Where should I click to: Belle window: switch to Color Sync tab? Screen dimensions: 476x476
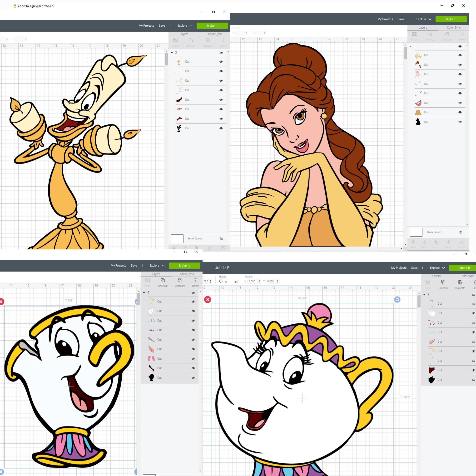point(454,28)
